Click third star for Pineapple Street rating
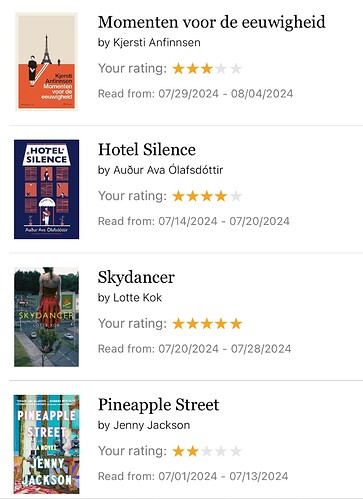The image size is (363, 499). point(207,451)
